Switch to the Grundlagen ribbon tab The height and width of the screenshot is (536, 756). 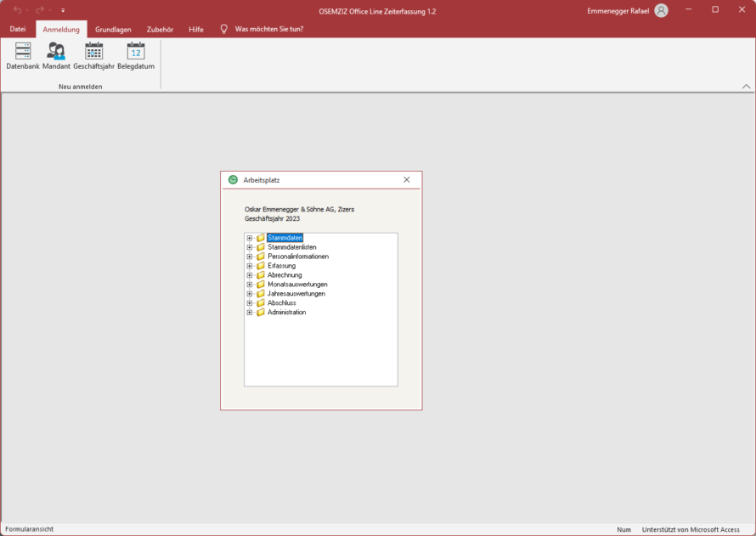(x=113, y=29)
